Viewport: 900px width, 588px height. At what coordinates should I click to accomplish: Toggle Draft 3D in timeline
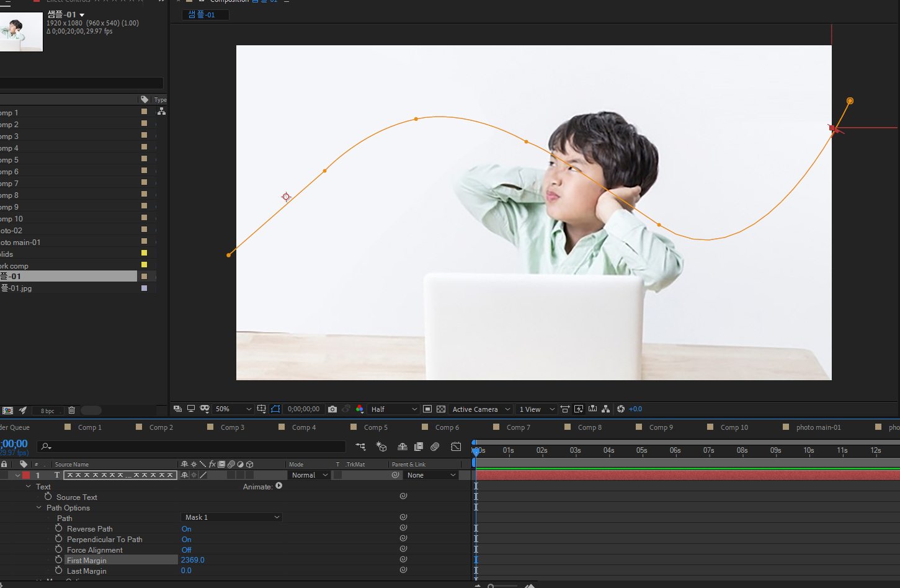click(x=381, y=447)
